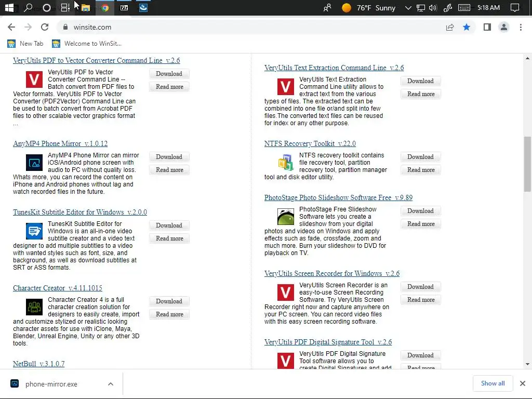Viewport: 532px width, 399px height.
Task: Open PhotoStage Photo Slideshow Software Free link
Action: click(338, 197)
